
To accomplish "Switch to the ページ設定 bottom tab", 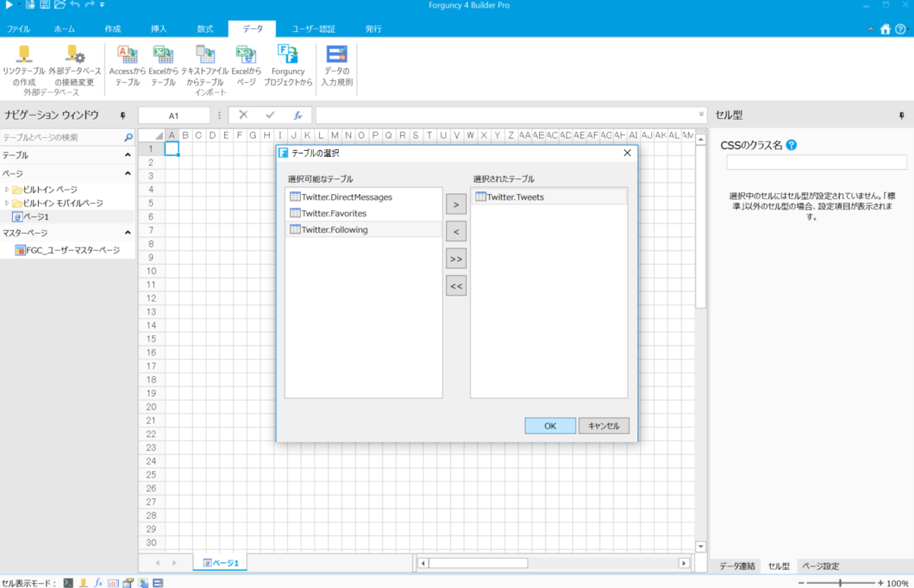I will tap(820, 566).
